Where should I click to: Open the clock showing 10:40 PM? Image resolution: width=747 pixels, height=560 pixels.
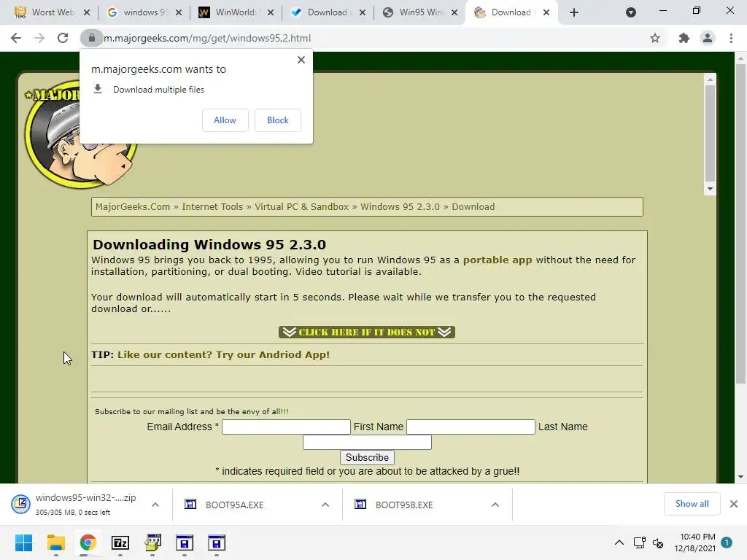pyautogui.click(x=695, y=542)
